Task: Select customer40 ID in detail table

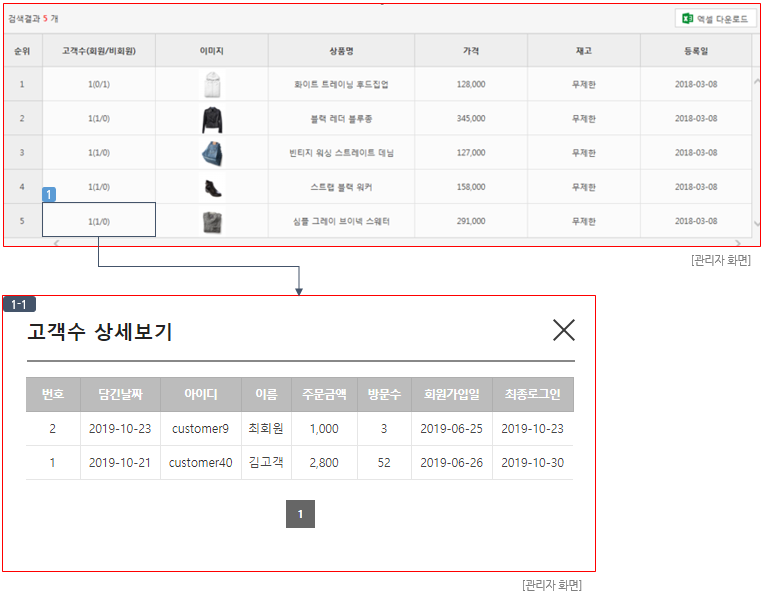Action: coord(200,463)
